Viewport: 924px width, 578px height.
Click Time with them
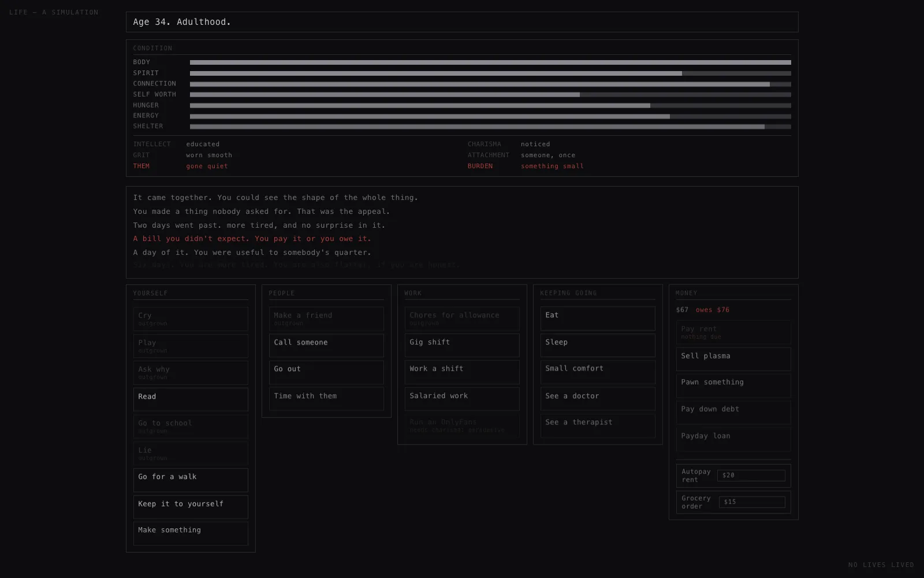326,399
